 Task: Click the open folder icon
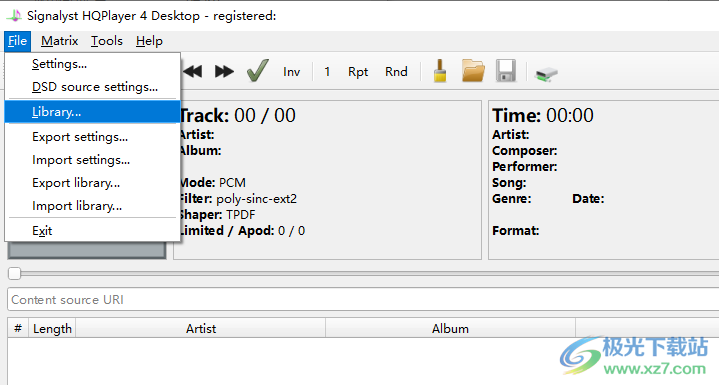[x=473, y=71]
